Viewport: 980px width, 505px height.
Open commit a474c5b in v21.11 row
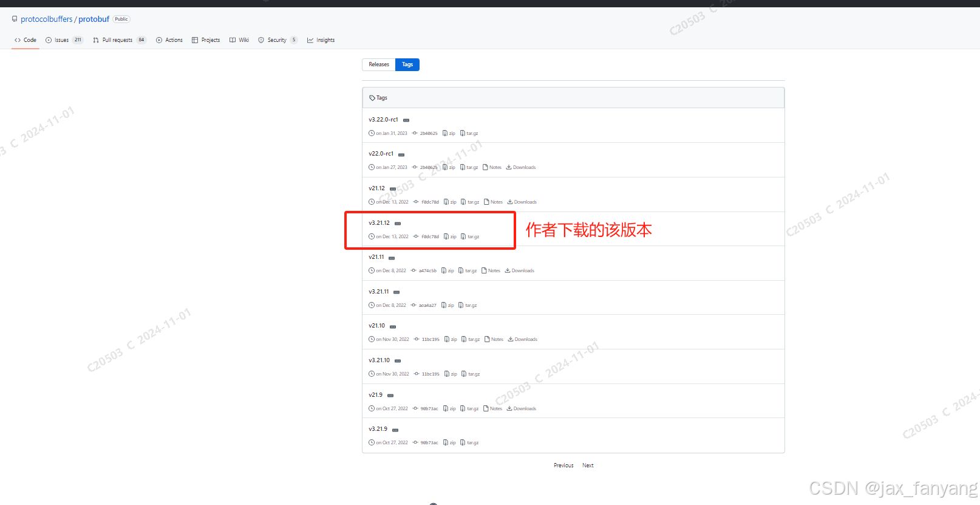pyautogui.click(x=424, y=270)
